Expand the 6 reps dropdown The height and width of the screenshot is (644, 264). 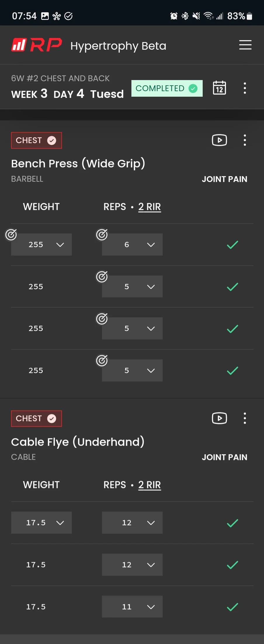click(x=132, y=245)
